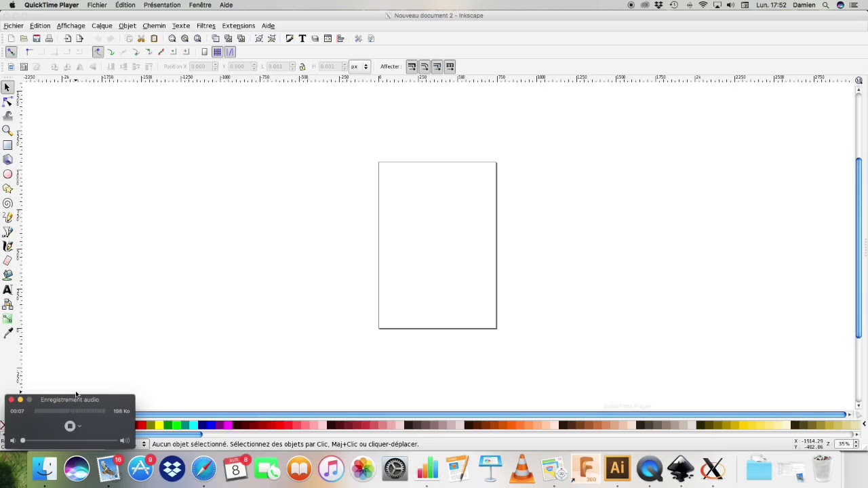Select the Connector diagram tool
This screenshot has height=488, width=868.
coord(7,304)
